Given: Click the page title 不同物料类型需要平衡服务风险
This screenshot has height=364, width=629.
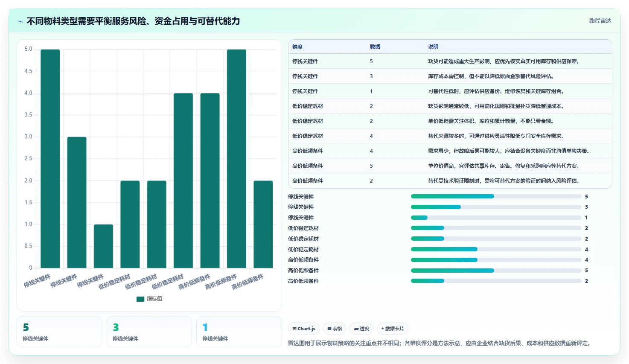Looking at the screenshot, I should point(133,21).
